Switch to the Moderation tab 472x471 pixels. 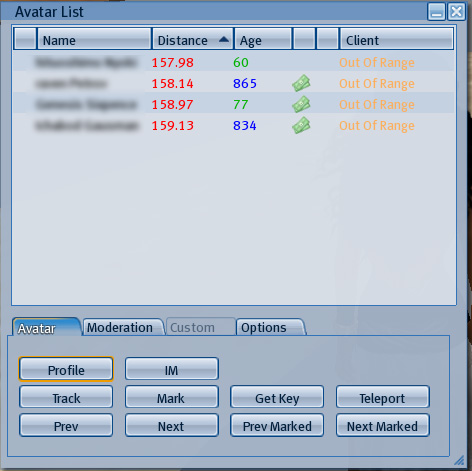pos(124,327)
